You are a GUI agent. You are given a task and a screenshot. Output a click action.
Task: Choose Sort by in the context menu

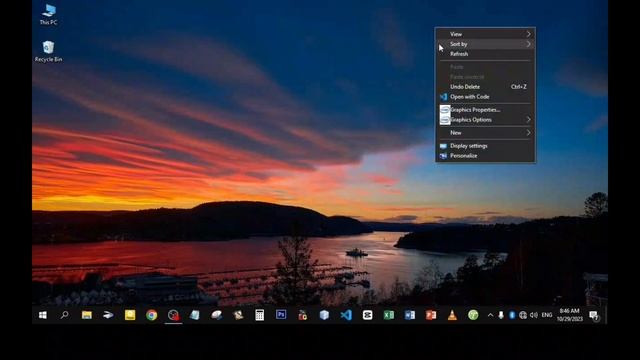[x=485, y=44]
